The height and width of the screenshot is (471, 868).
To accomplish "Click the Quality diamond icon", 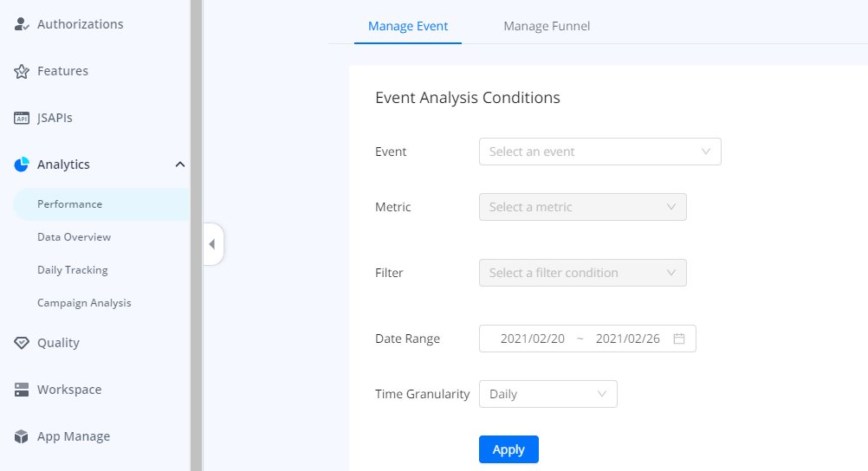I will click(22, 343).
